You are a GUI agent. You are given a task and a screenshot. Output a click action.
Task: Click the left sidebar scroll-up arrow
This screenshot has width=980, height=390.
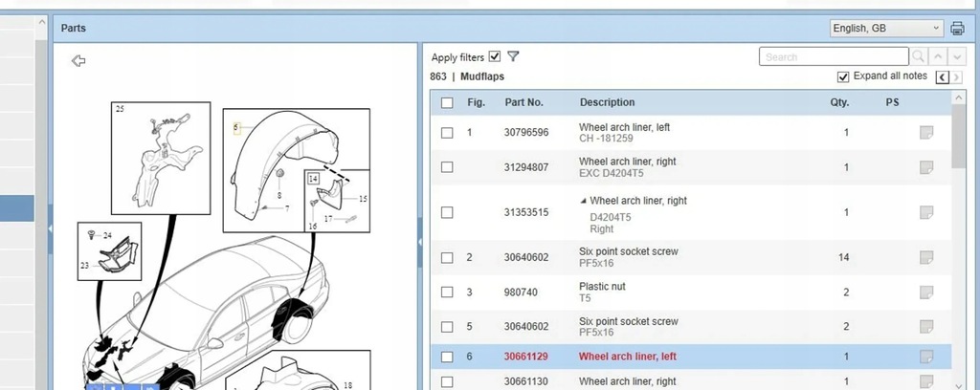tap(41, 22)
